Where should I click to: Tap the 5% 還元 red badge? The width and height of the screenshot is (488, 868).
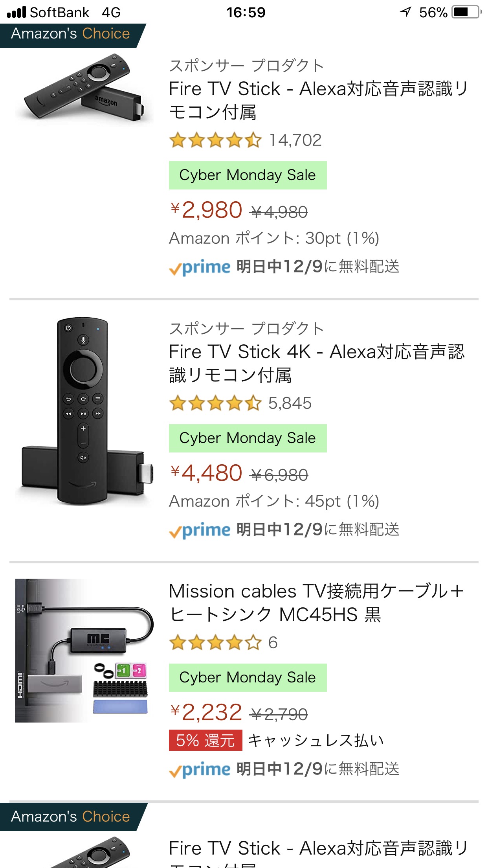click(205, 741)
